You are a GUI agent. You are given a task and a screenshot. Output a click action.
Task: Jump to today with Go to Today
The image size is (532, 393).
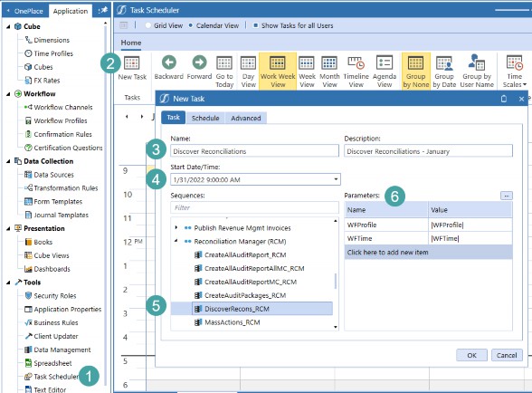coord(224,63)
